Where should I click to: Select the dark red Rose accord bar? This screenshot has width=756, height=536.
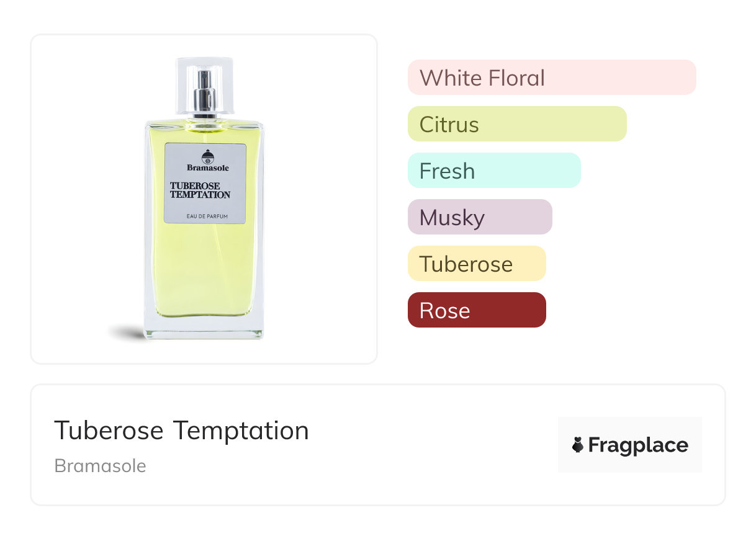(476, 310)
